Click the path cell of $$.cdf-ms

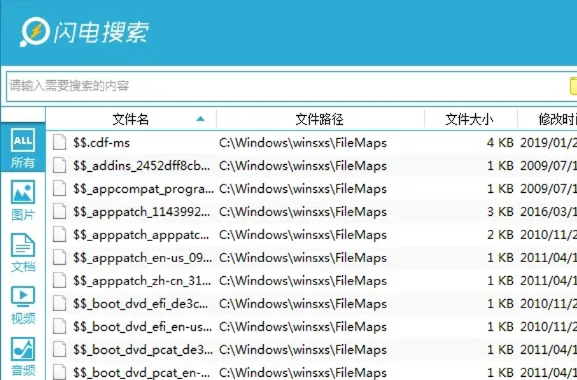tap(303, 143)
